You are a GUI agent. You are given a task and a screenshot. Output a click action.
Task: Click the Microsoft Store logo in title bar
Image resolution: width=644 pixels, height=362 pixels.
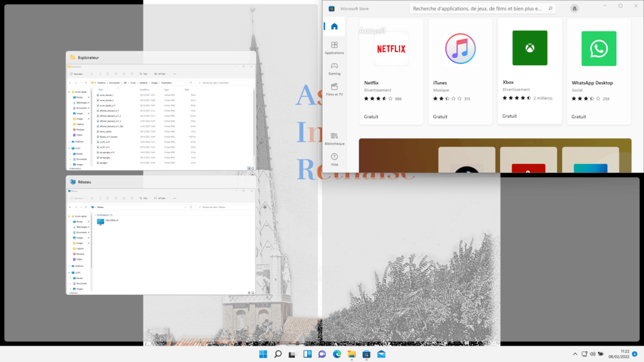pyautogui.click(x=331, y=9)
